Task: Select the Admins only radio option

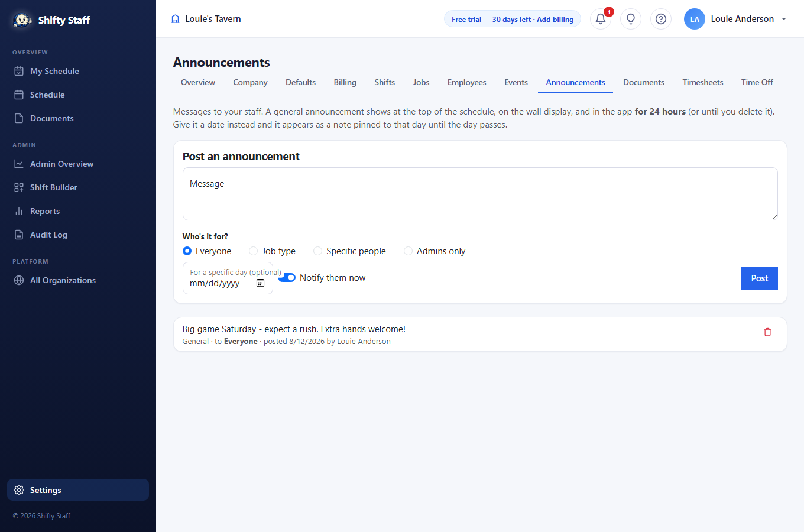Action: (x=408, y=251)
